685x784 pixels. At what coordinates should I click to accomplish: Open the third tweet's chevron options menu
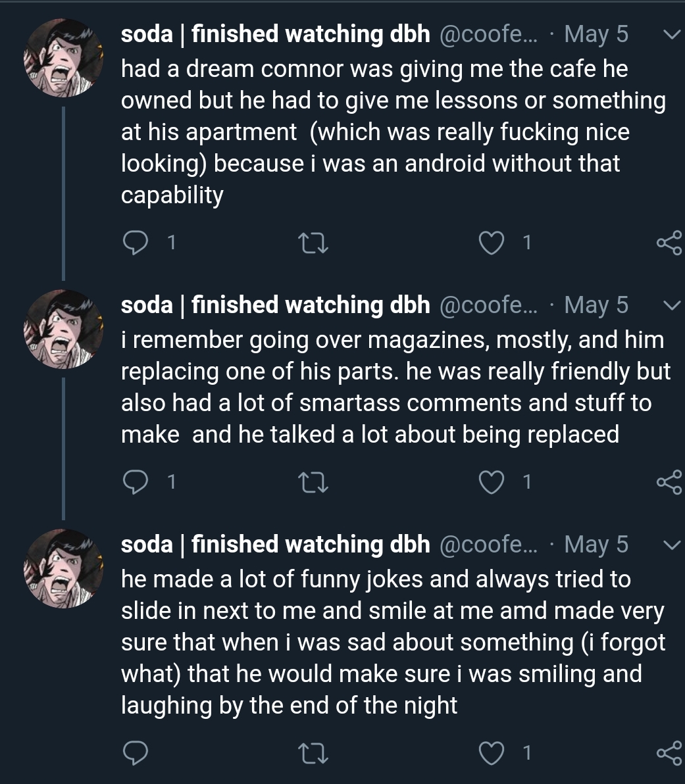[x=670, y=545]
